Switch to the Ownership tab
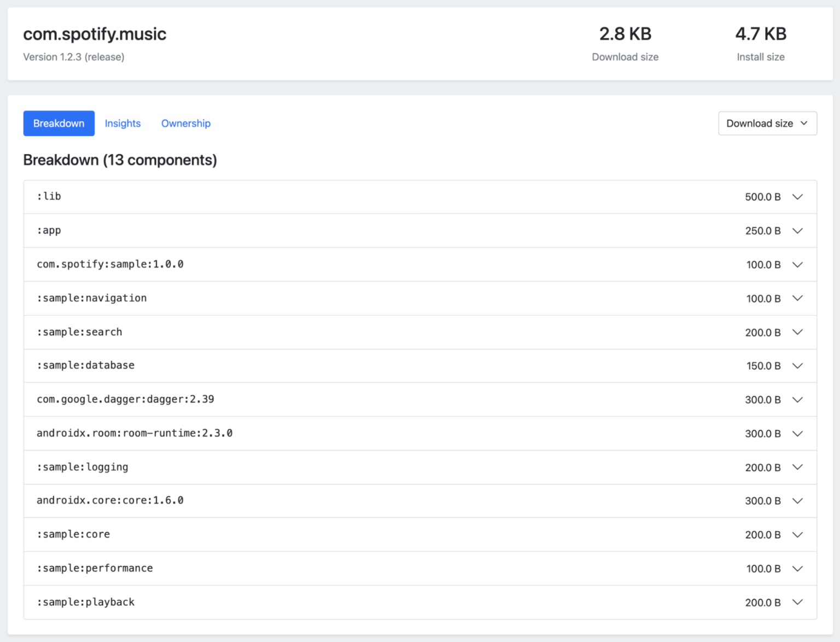Screen dimensions: 840x642 click(x=185, y=123)
